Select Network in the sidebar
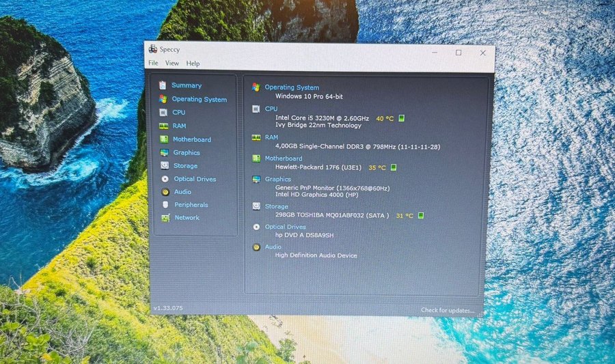This screenshot has width=615, height=364. (x=187, y=217)
